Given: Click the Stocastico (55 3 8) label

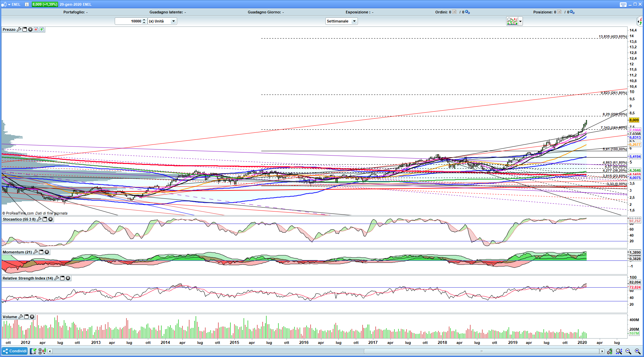Looking at the screenshot, I should click(19, 219).
